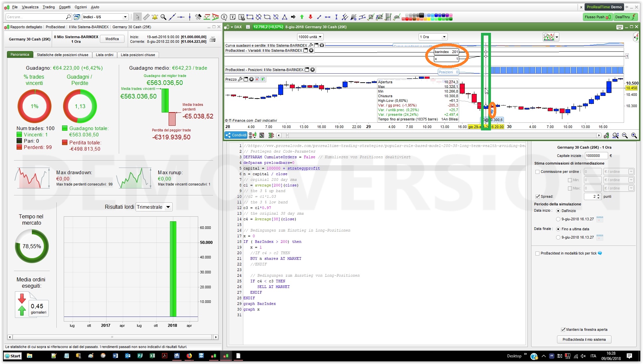
Task: Zoom in chart with magnifier plus icon
Action: 634,135
